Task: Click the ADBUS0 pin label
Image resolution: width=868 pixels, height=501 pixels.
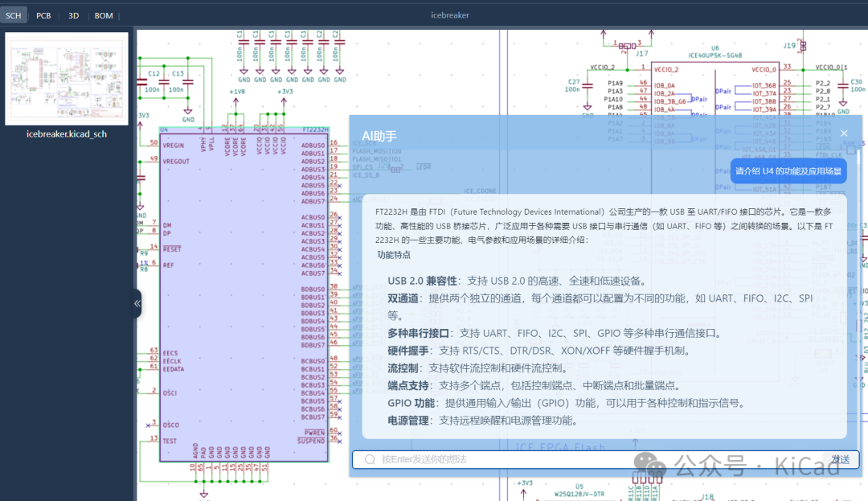Action: pyautogui.click(x=313, y=146)
